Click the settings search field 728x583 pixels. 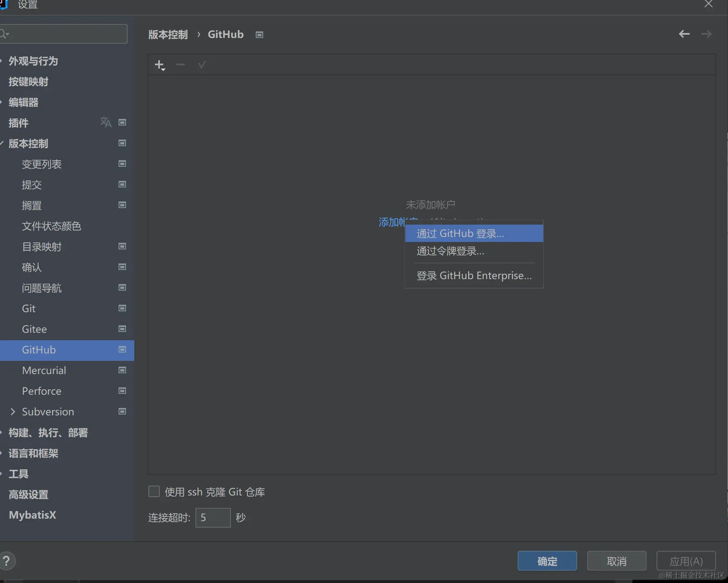click(x=64, y=34)
